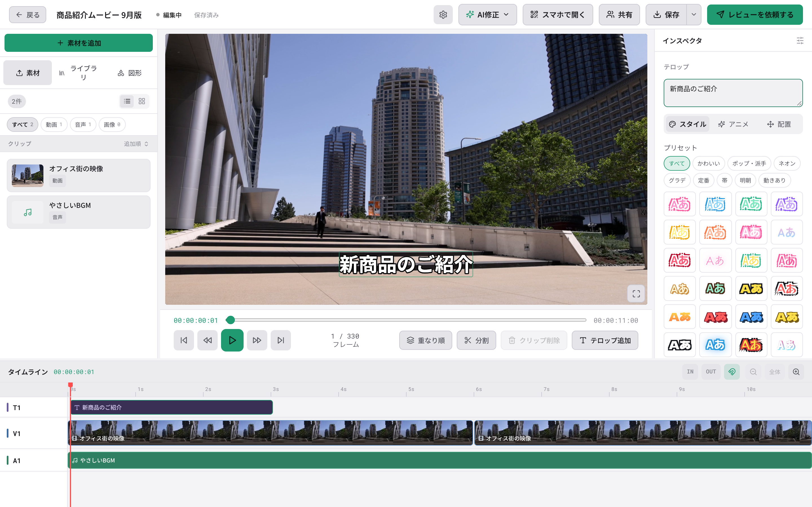
Task: Click the split clip scissors button
Action: tap(476, 340)
